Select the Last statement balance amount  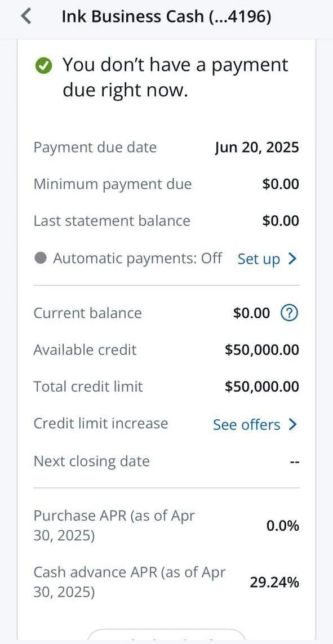coord(281,221)
